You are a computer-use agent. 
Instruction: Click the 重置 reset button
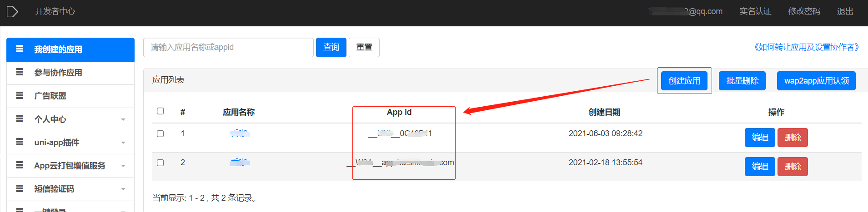point(364,47)
